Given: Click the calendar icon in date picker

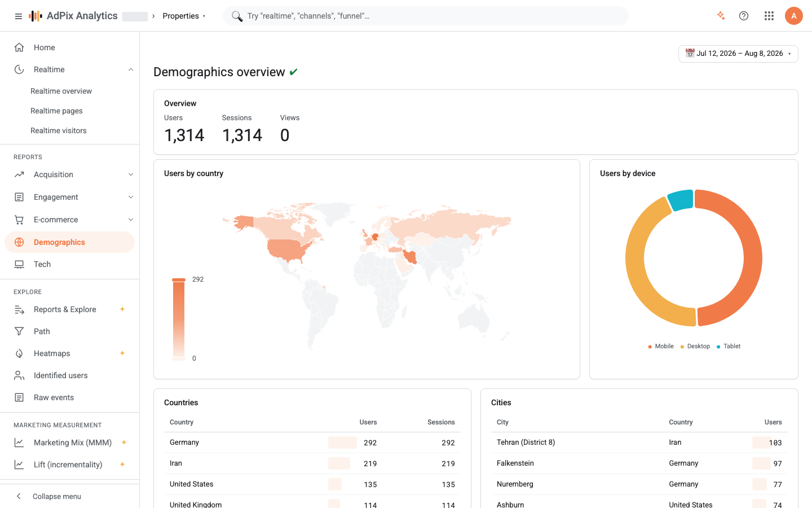Looking at the screenshot, I should [690, 53].
